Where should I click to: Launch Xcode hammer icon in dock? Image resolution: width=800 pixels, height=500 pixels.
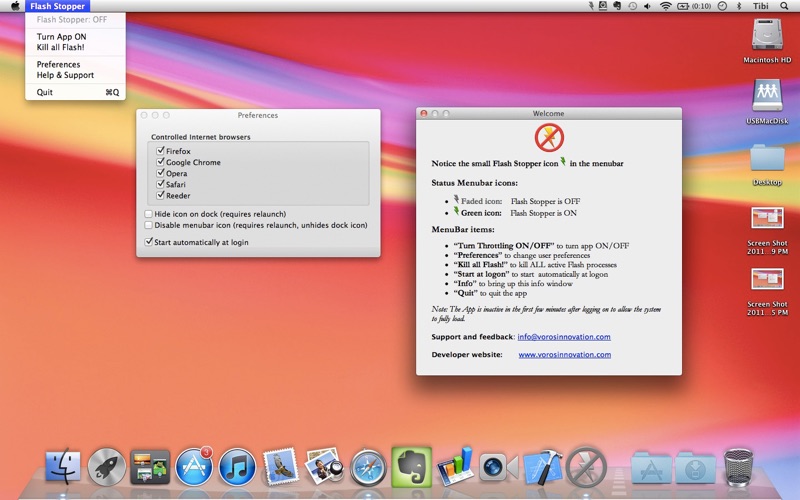pyautogui.click(x=543, y=466)
